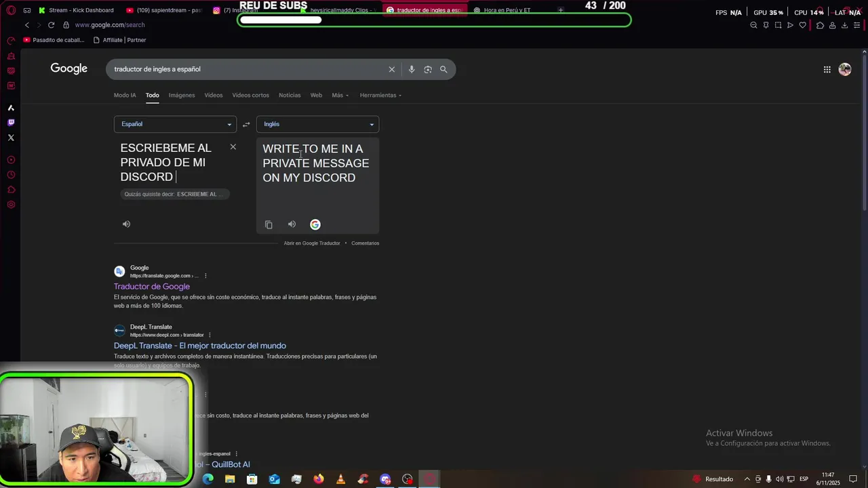Switch to the Modo IA tab
The width and height of the screenshot is (868, 488).
click(x=125, y=95)
